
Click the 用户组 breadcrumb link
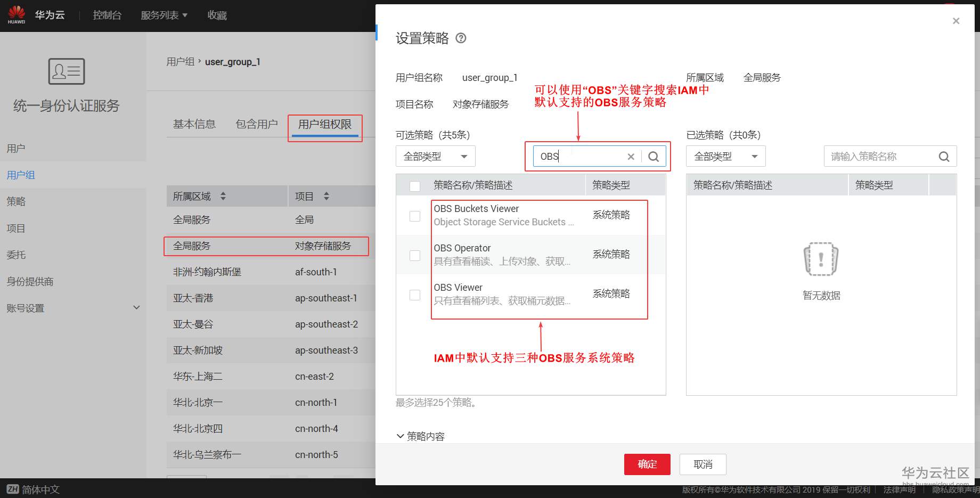point(181,62)
